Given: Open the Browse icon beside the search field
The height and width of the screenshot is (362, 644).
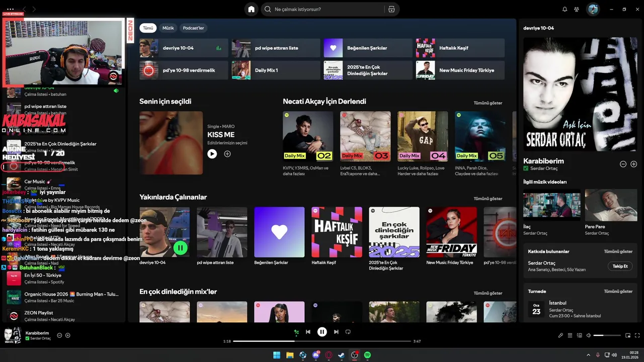Looking at the screenshot, I should pyautogui.click(x=392, y=9).
